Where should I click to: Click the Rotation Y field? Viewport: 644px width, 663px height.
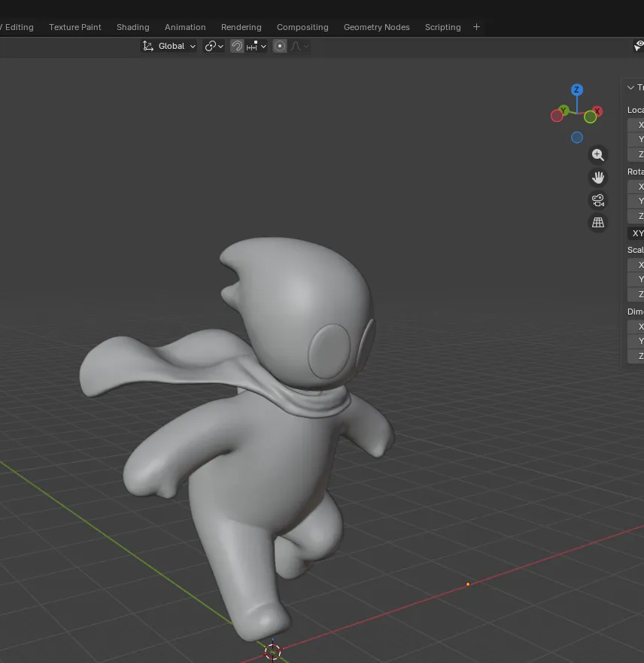tap(636, 201)
